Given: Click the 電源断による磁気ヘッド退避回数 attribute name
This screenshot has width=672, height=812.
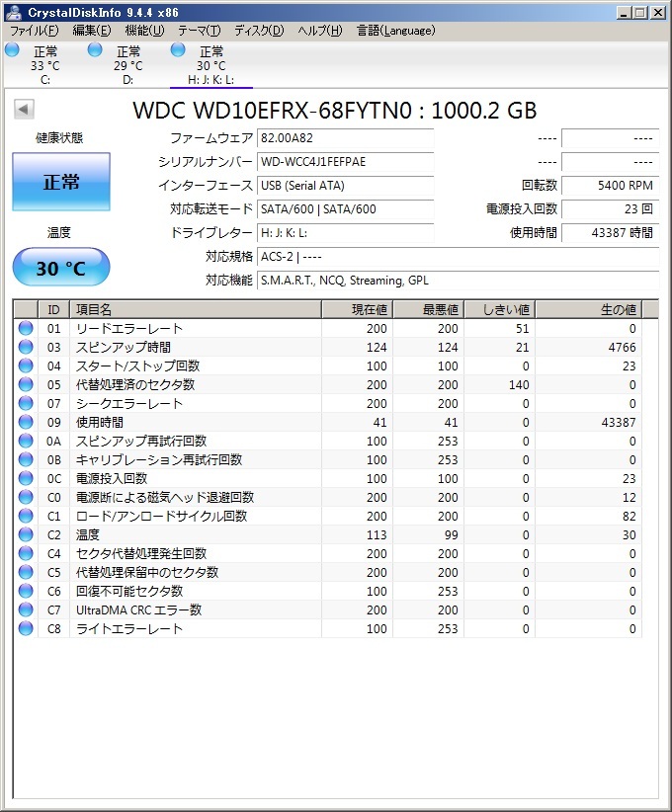Looking at the screenshot, I should pos(165,498).
